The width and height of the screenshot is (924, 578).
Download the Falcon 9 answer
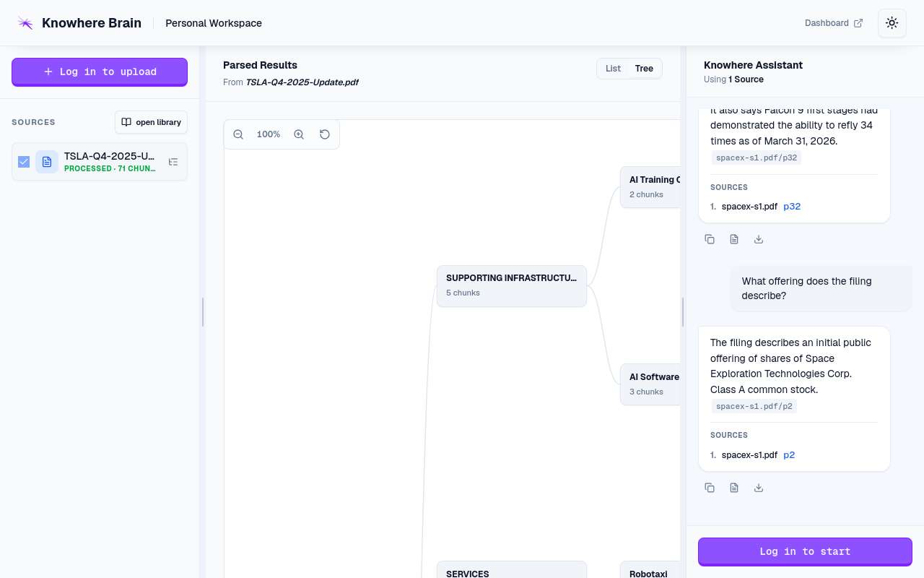tap(759, 239)
